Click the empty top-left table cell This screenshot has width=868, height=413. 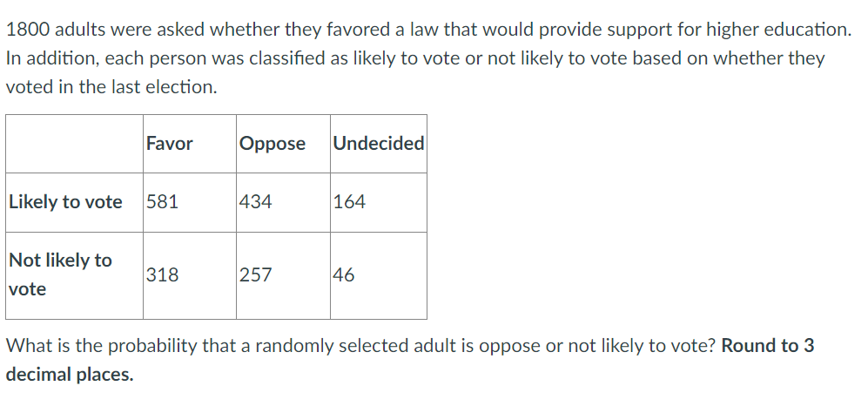74,144
